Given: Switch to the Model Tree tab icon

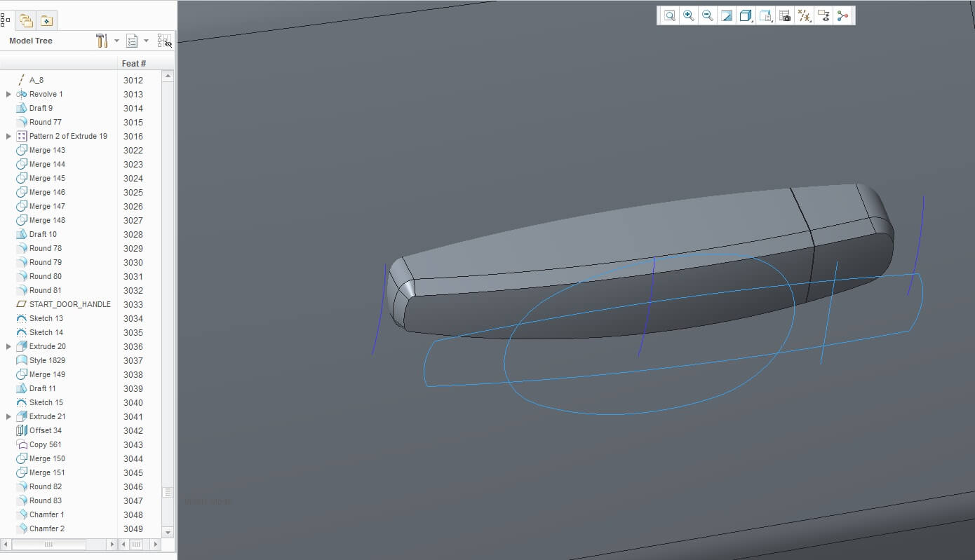Looking at the screenshot, I should [x=5, y=20].
